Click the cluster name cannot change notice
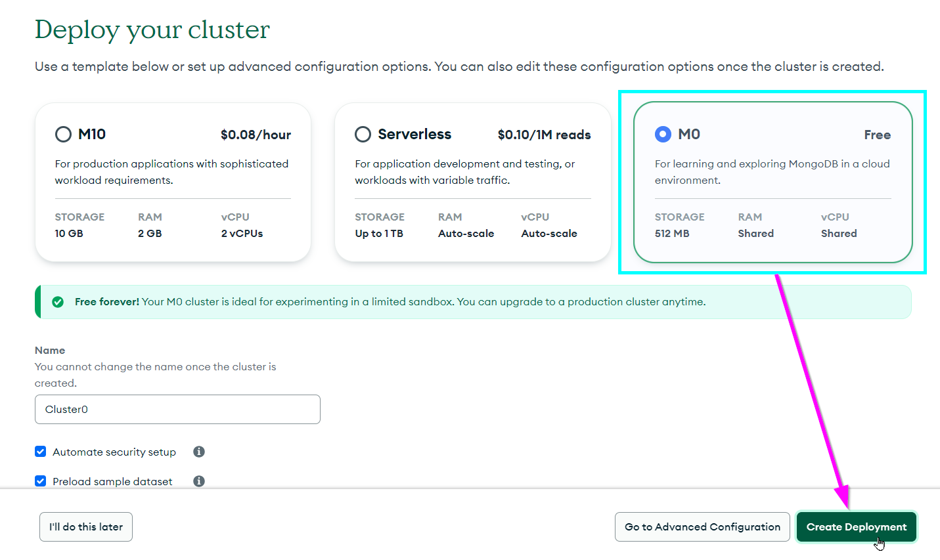 [x=156, y=375]
